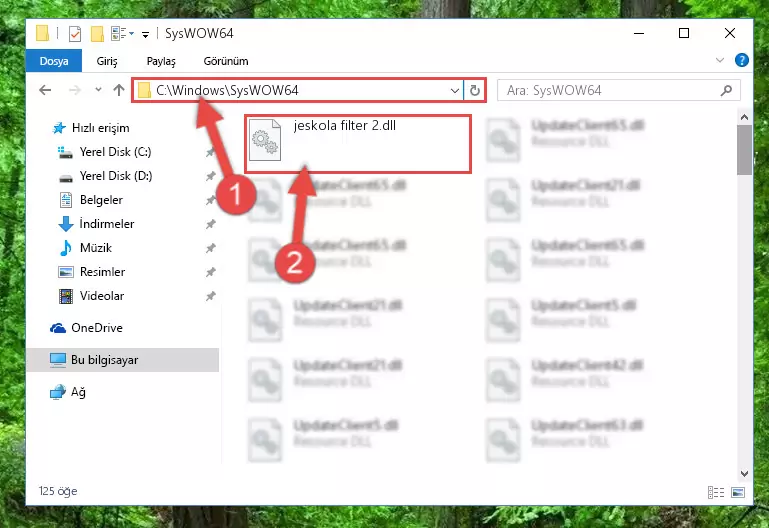Expand the address bar history dropdown
Image resolution: width=769 pixels, height=528 pixels.
click(x=455, y=90)
